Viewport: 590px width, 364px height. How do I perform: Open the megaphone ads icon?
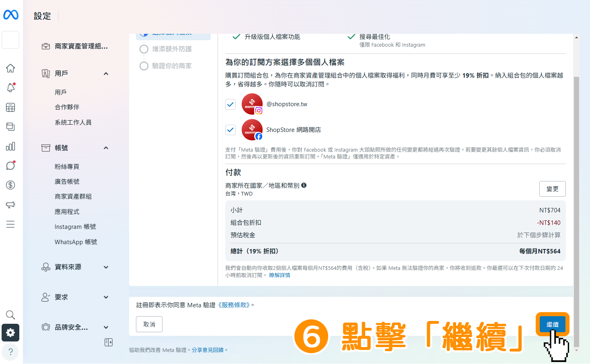[x=10, y=205]
